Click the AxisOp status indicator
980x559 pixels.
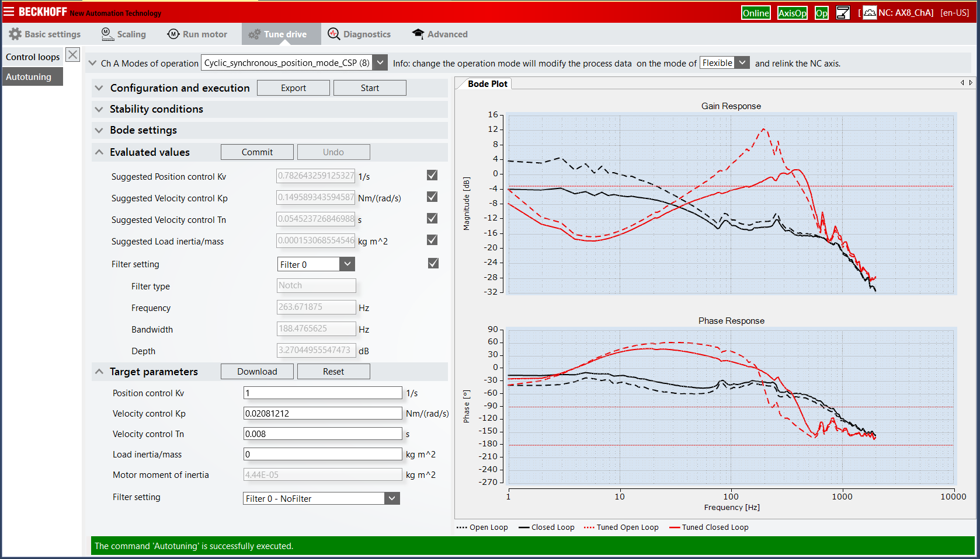(793, 13)
